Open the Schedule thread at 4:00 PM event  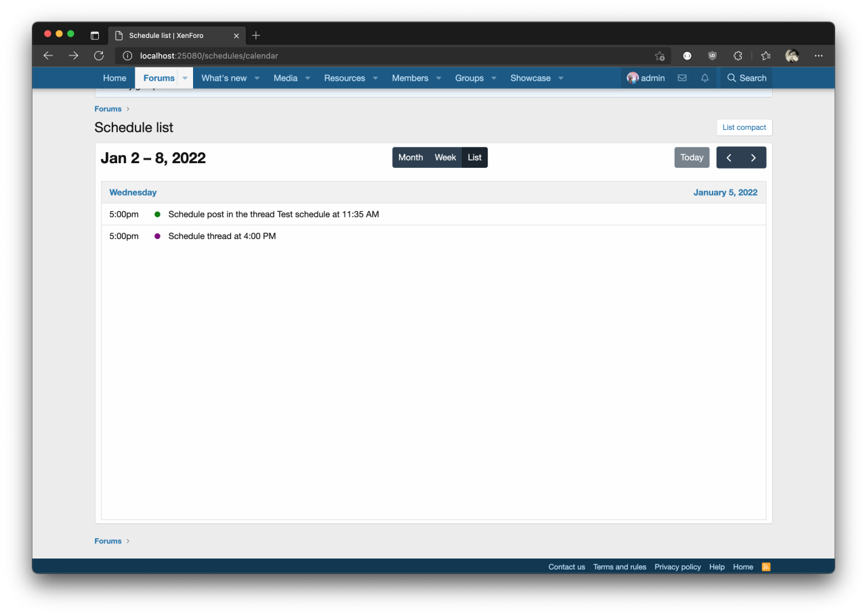tap(221, 236)
